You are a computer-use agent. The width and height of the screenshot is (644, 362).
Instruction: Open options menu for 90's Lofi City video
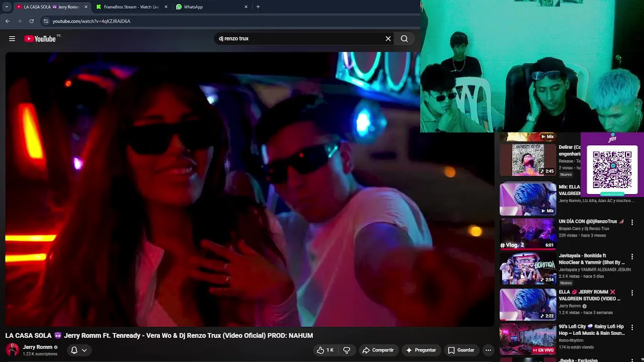click(x=632, y=327)
